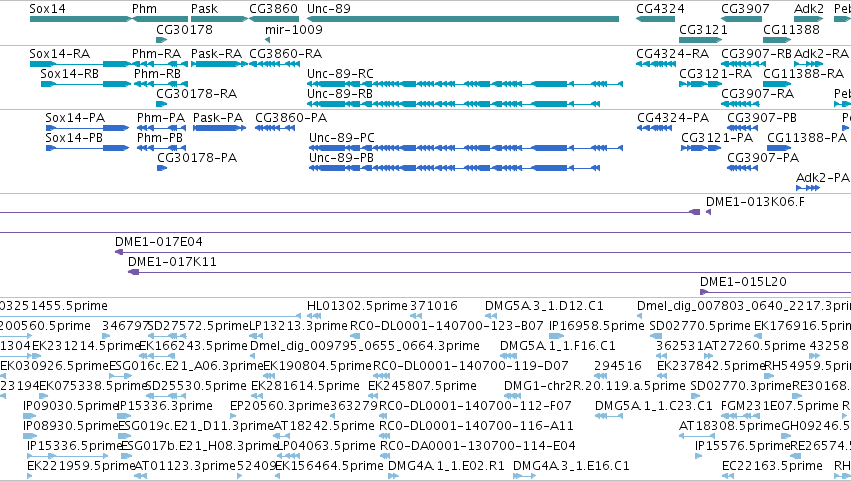
Task: Click the CG4324-RA transcript label
Action: (x=672, y=54)
